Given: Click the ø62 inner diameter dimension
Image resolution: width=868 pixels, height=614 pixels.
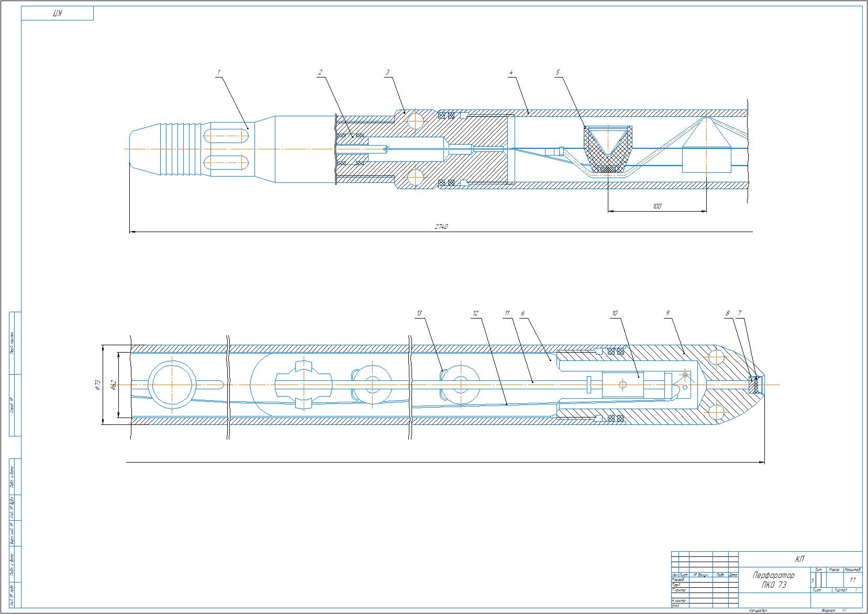Looking at the screenshot, I should 113,385.
